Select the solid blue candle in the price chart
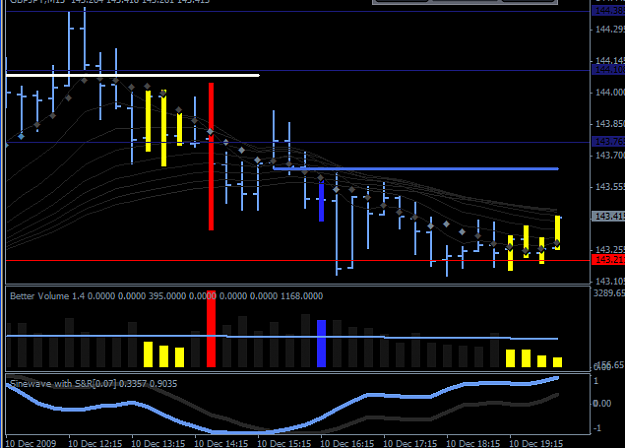625x448 pixels. coord(321,201)
